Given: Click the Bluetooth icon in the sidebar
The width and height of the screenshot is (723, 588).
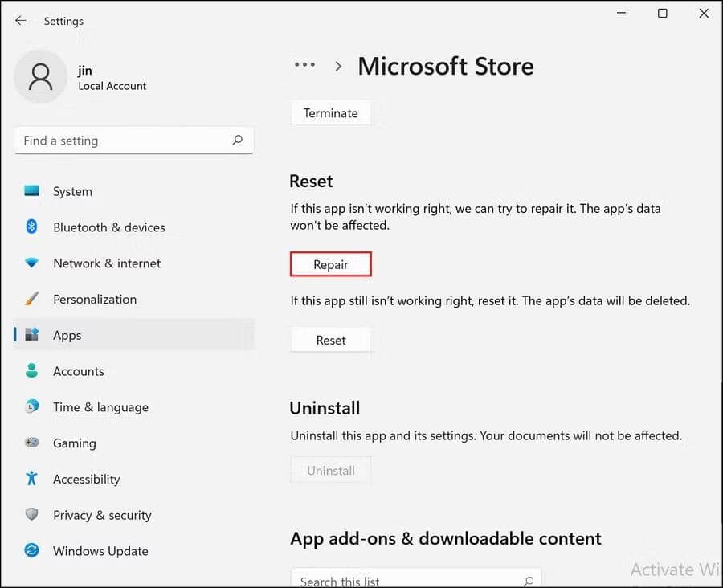Looking at the screenshot, I should pyautogui.click(x=31, y=227).
